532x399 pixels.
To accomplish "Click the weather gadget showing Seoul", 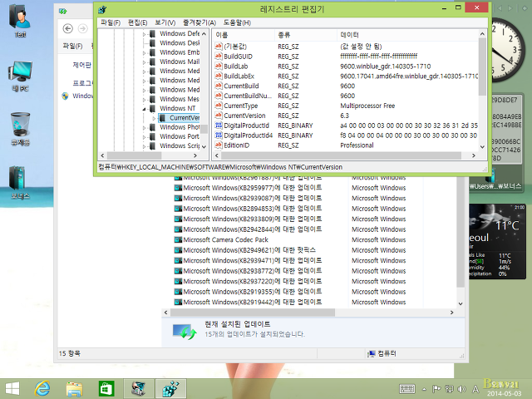I will (497, 241).
